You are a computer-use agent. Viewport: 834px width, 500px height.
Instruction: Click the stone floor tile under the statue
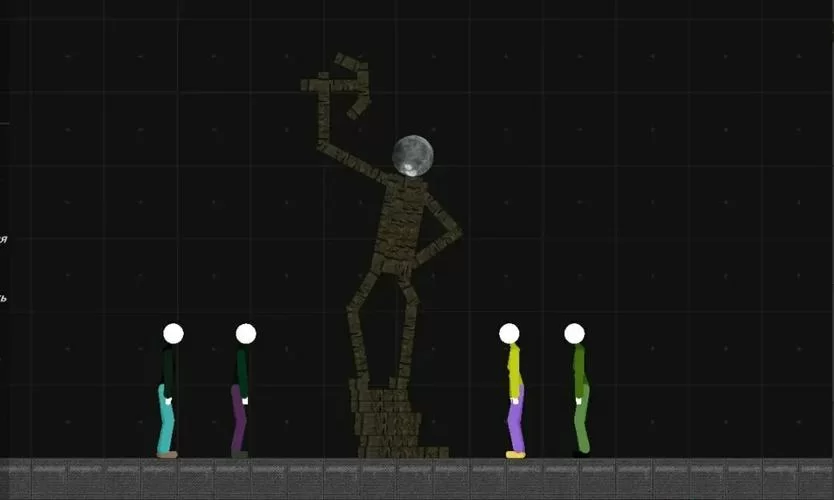[390, 478]
